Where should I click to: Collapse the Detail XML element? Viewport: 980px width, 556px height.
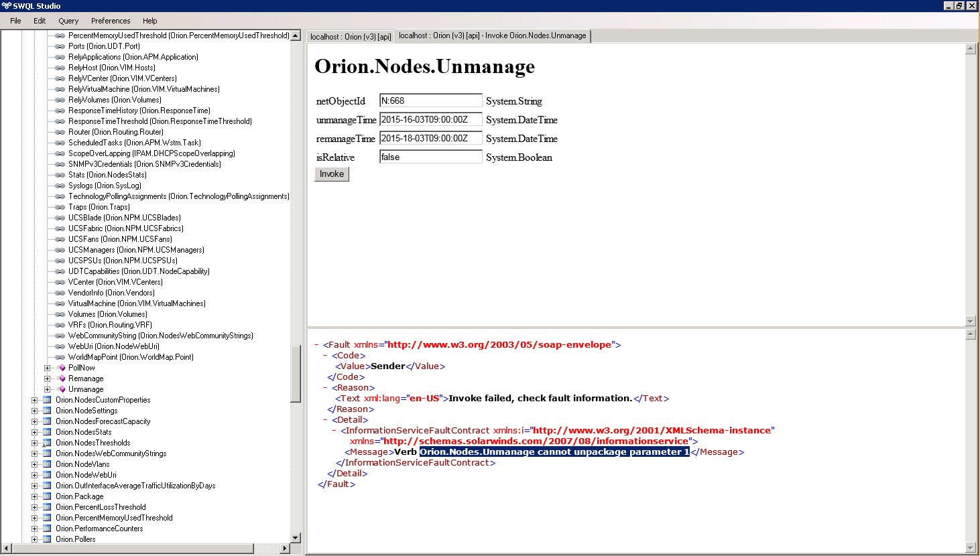pos(325,420)
